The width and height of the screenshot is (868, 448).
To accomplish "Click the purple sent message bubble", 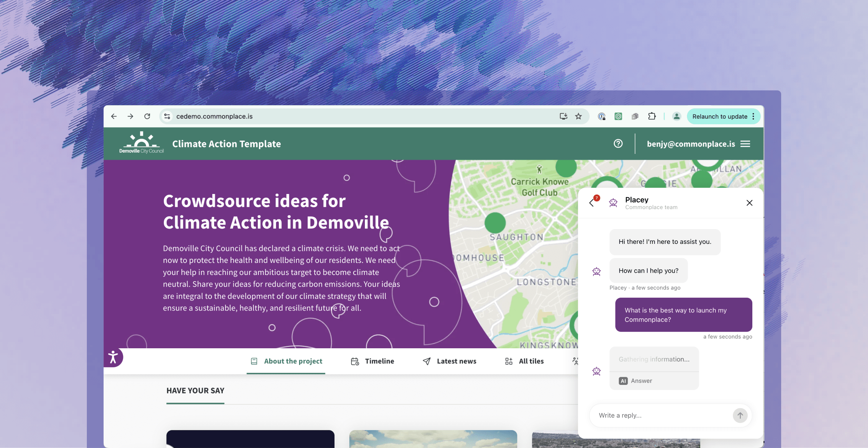I will coord(684,315).
